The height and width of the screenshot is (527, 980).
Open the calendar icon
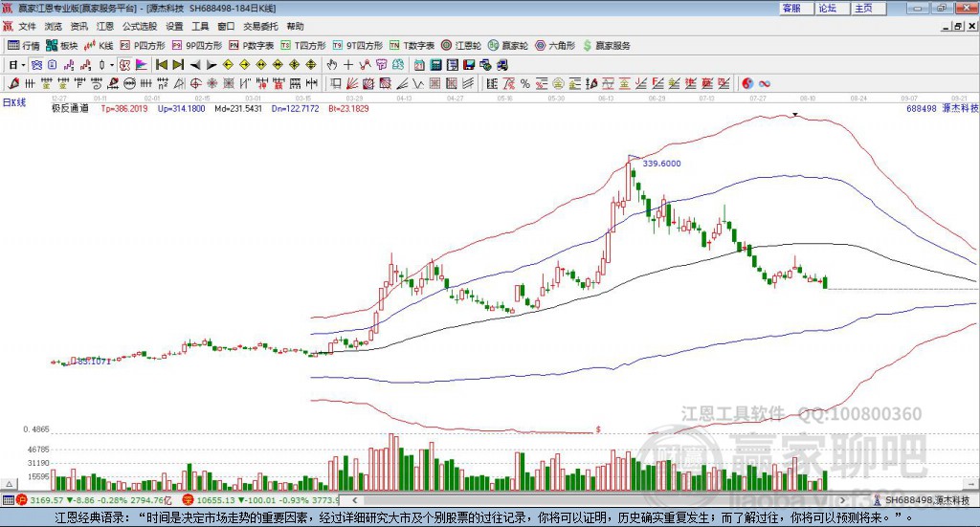[419, 64]
